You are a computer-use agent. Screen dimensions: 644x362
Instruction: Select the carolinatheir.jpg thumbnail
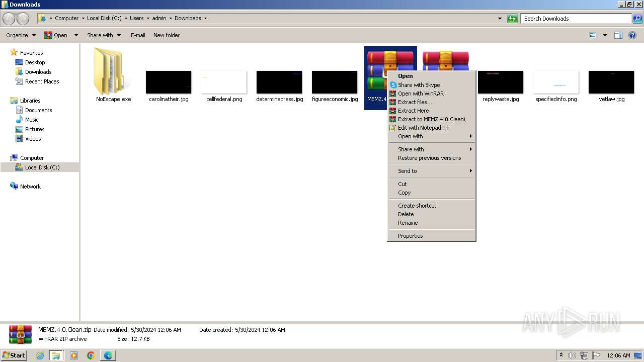tap(169, 82)
